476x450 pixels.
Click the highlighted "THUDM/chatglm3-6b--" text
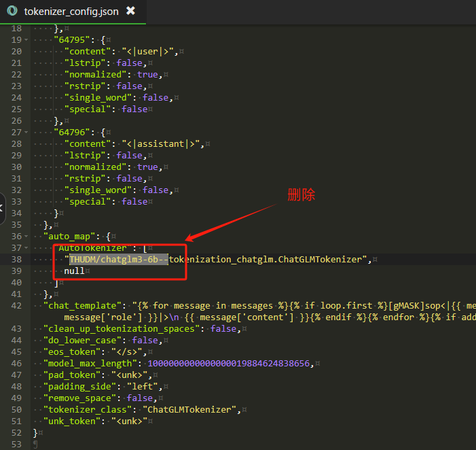[119, 260]
